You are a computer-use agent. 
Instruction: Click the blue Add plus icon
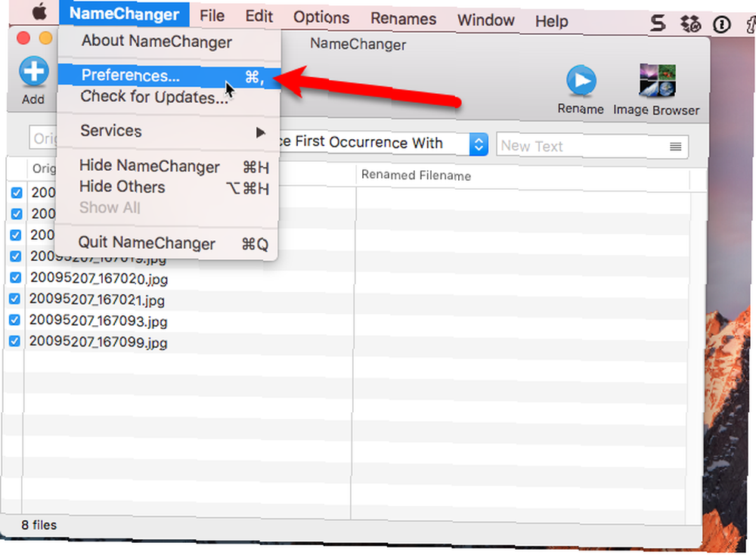point(34,71)
